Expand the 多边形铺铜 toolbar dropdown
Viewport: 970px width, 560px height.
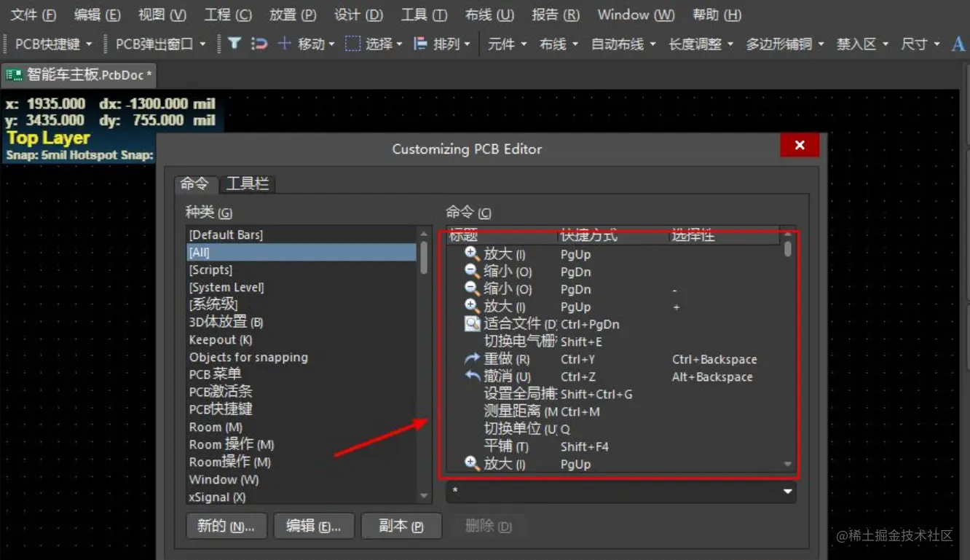821,44
